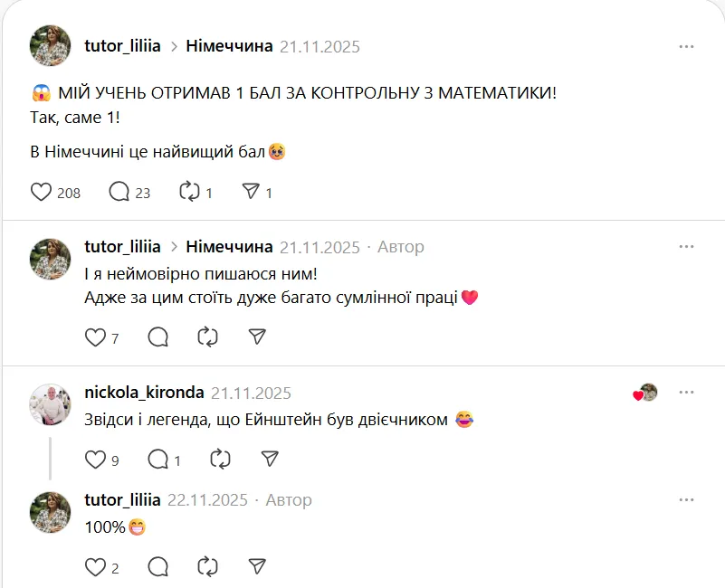This screenshot has height=588, width=725.
Task: Open more options for the main post
Action: coord(687,46)
